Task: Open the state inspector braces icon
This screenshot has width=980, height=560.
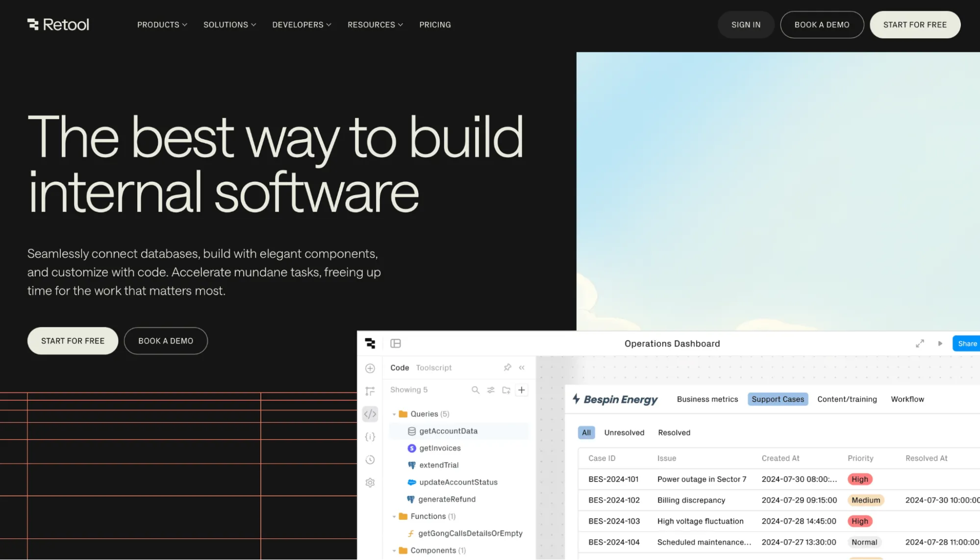Action: point(370,437)
